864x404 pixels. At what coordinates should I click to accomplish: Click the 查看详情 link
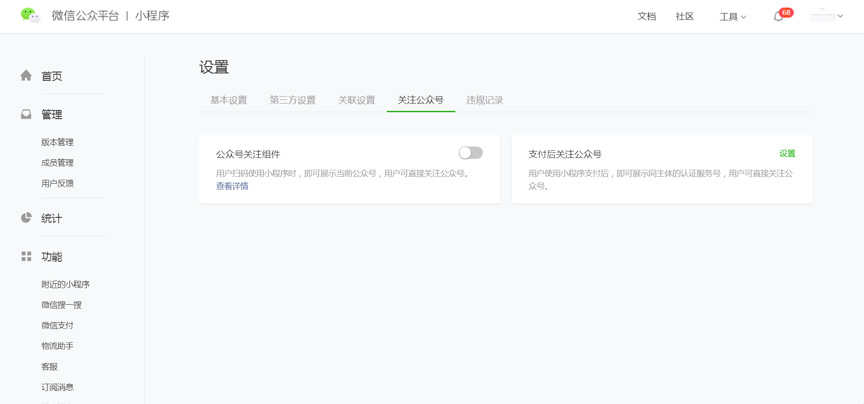tap(232, 186)
